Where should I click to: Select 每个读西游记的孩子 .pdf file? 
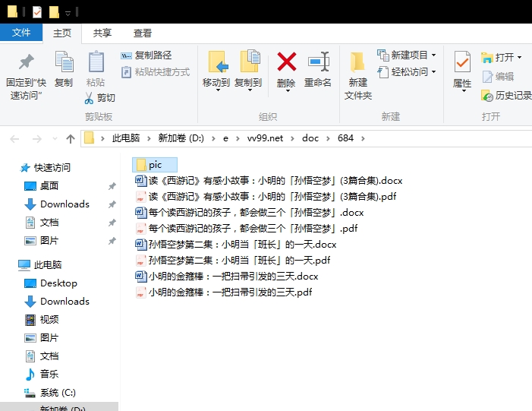[247, 229]
